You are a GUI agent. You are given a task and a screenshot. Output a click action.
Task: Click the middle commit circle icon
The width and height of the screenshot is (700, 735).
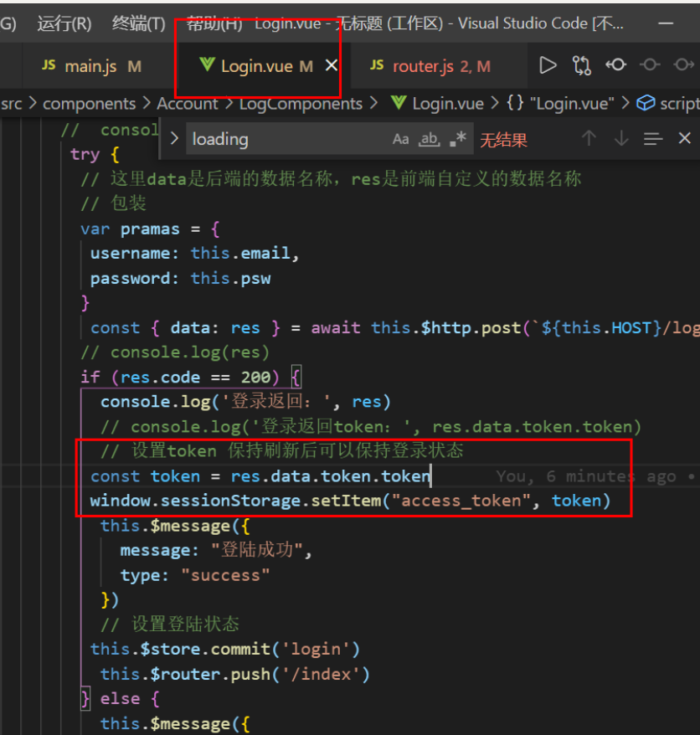[650, 64]
